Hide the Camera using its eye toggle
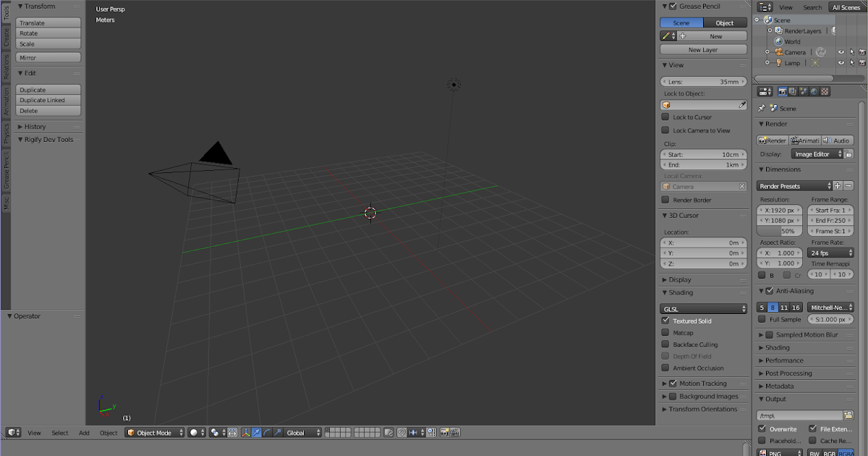Image resolution: width=868 pixels, height=456 pixels. (842, 52)
